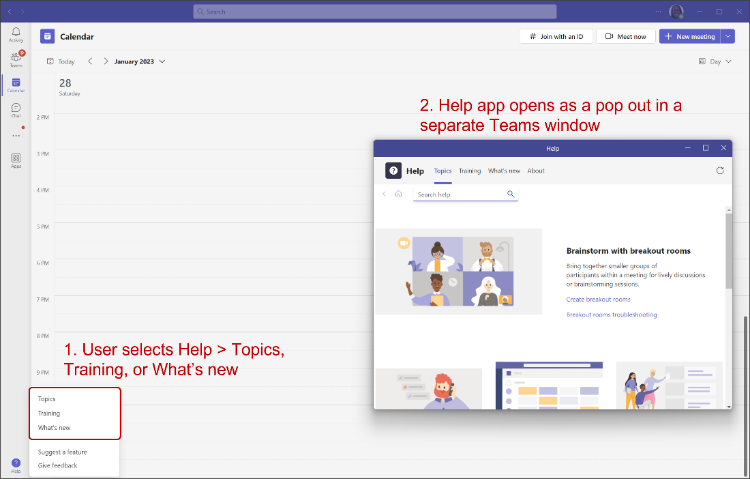Switch to About tab in Help window
The image size is (750, 479).
coord(536,171)
